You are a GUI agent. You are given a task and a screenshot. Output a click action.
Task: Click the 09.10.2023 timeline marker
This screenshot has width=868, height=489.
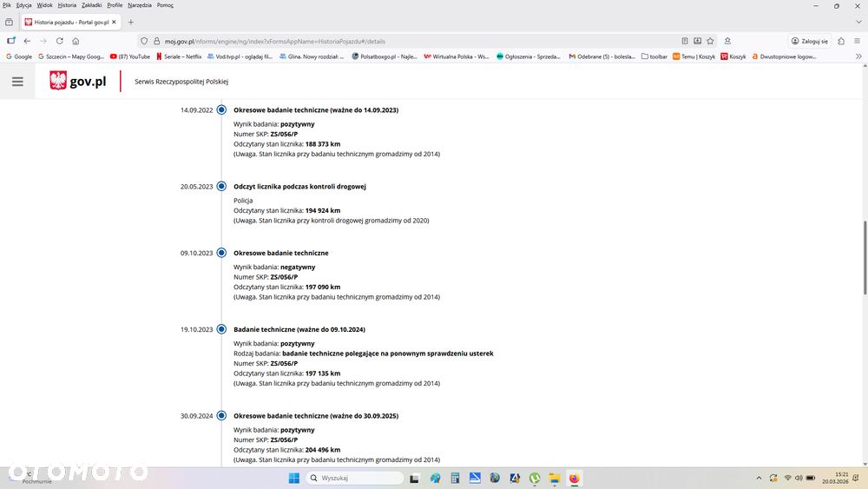tap(221, 253)
